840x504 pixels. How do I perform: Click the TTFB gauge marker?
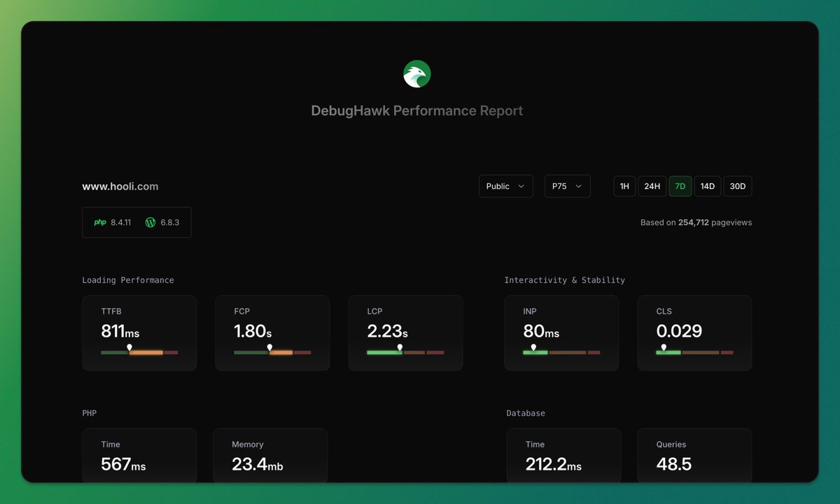click(129, 347)
